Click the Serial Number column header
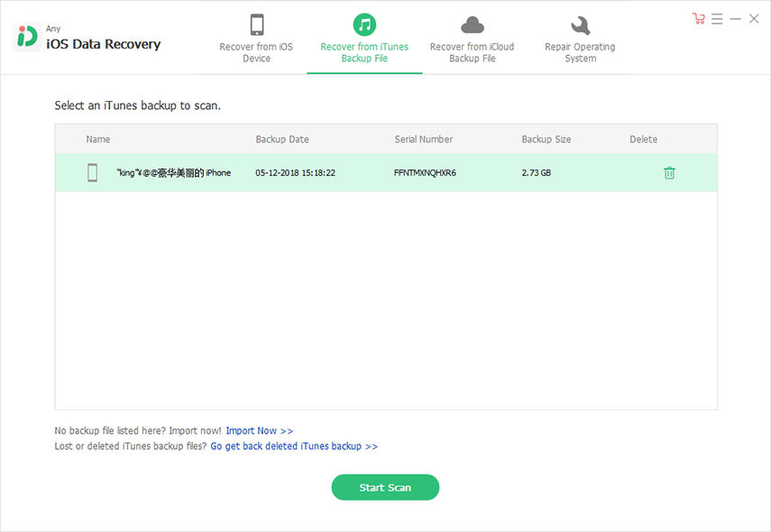Image resolution: width=771 pixels, height=532 pixels. [423, 139]
